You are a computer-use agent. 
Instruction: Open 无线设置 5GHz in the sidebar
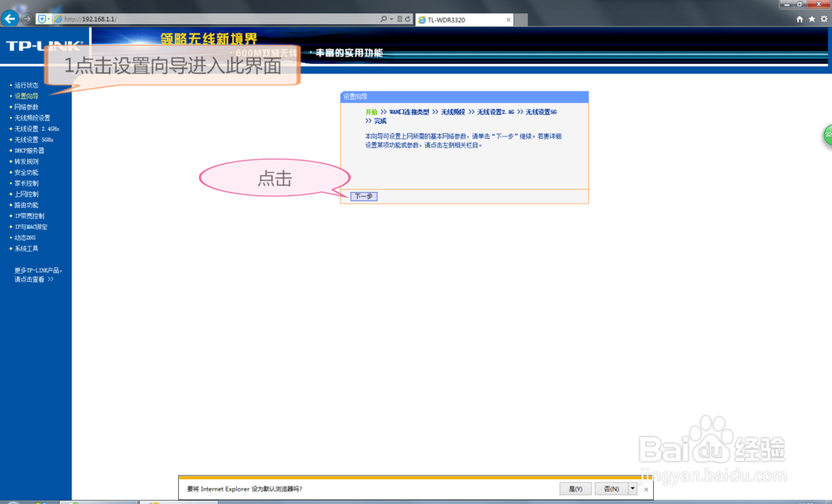(x=33, y=140)
